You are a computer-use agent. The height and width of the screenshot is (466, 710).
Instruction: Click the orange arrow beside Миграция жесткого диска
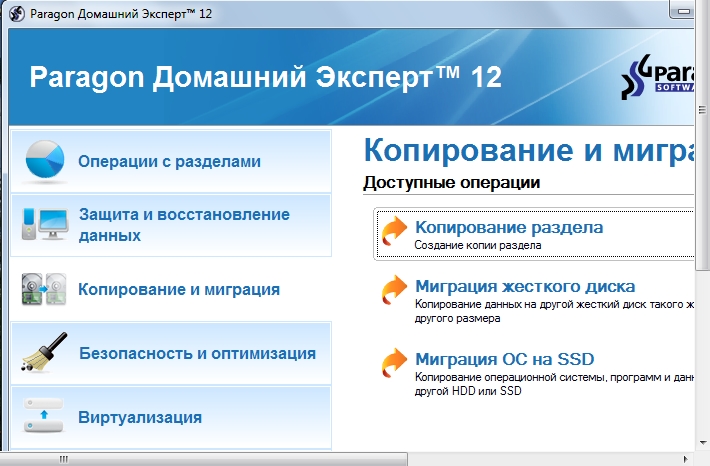pyautogui.click(x=393, y=290)
